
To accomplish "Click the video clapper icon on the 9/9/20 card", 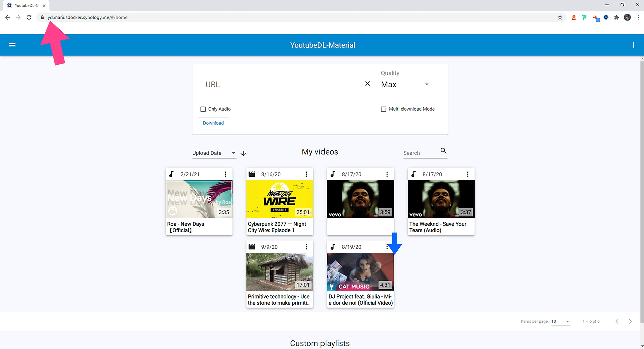I will (252, 247).
